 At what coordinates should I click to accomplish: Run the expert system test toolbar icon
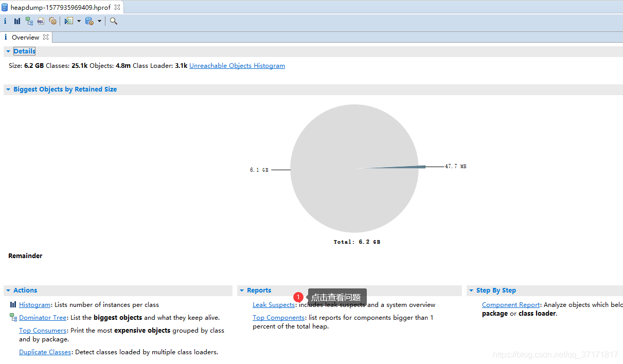point(68,21)
